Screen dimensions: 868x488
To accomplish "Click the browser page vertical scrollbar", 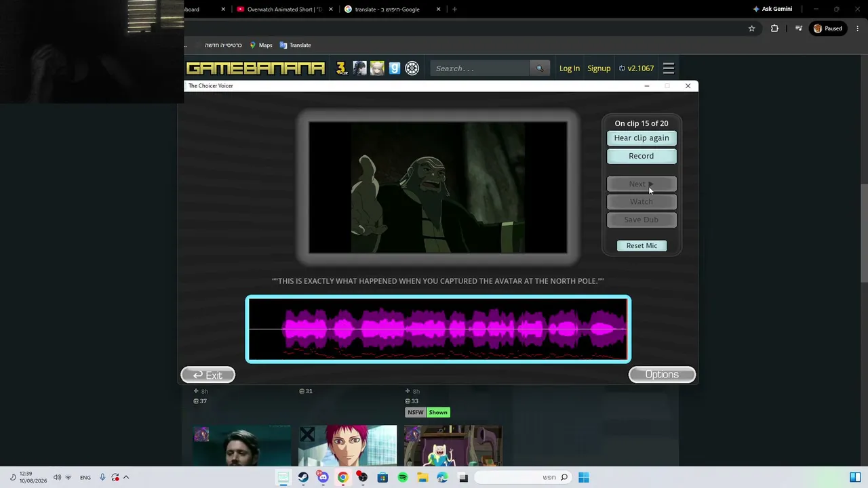I will 864,234.
